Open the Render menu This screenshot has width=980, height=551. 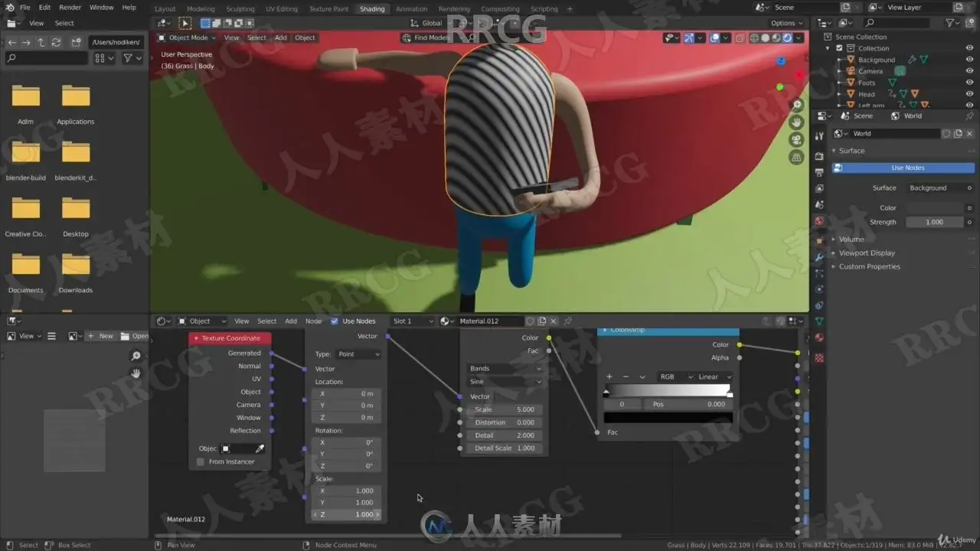tap(70, 8)
